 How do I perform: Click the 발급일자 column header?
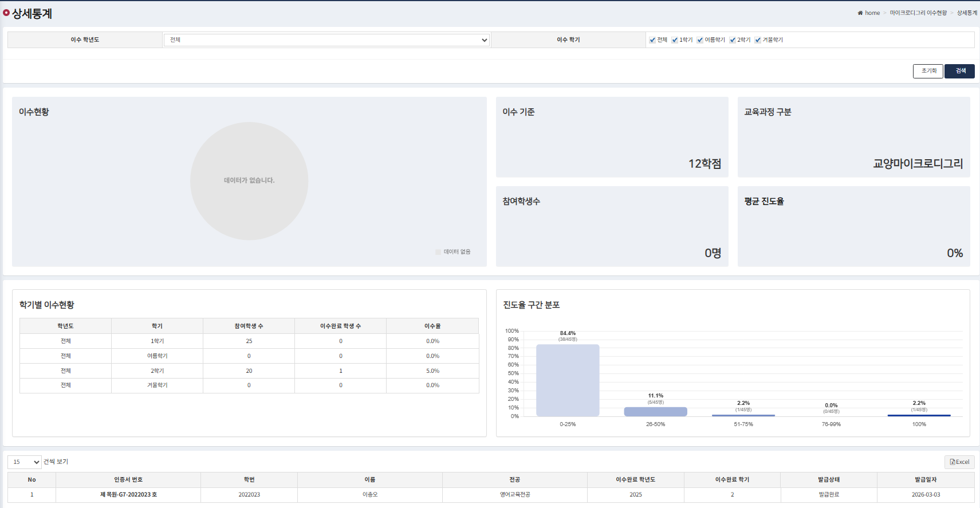click(926, 479)
